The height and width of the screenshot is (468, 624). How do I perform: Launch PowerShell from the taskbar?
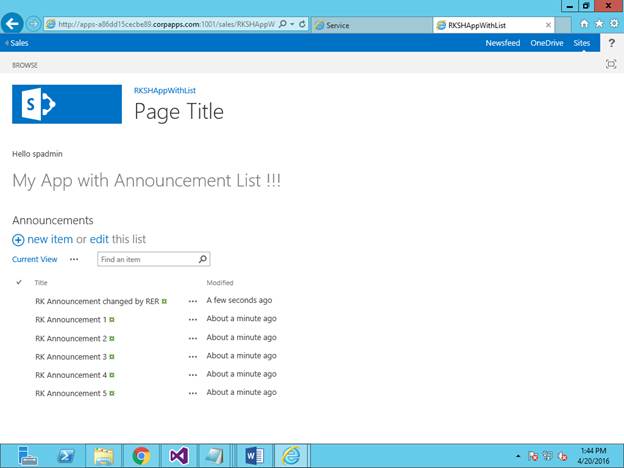66,456
